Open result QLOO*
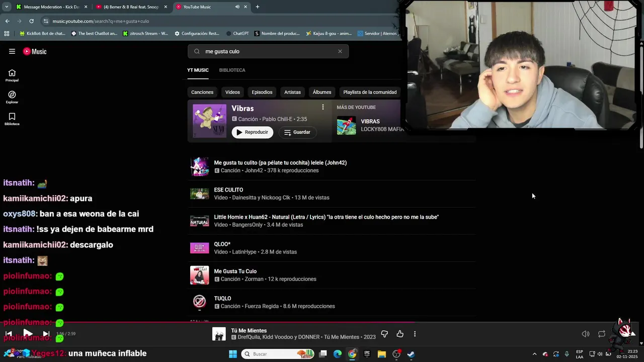Screen dimensions: 644x362 (x=332, y=248)
